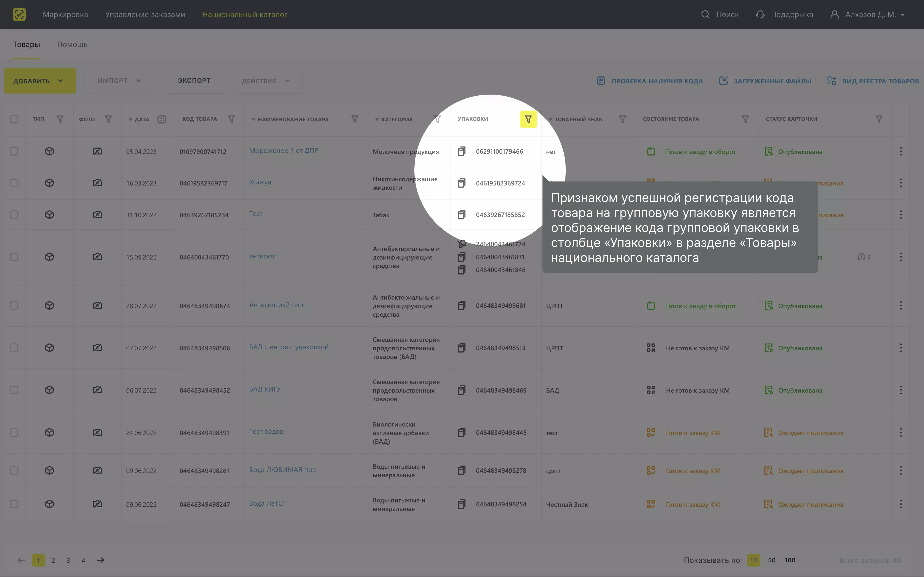Select checkbox for антисепт row
Screen dimensions: 924x577
tap(14, 257)
